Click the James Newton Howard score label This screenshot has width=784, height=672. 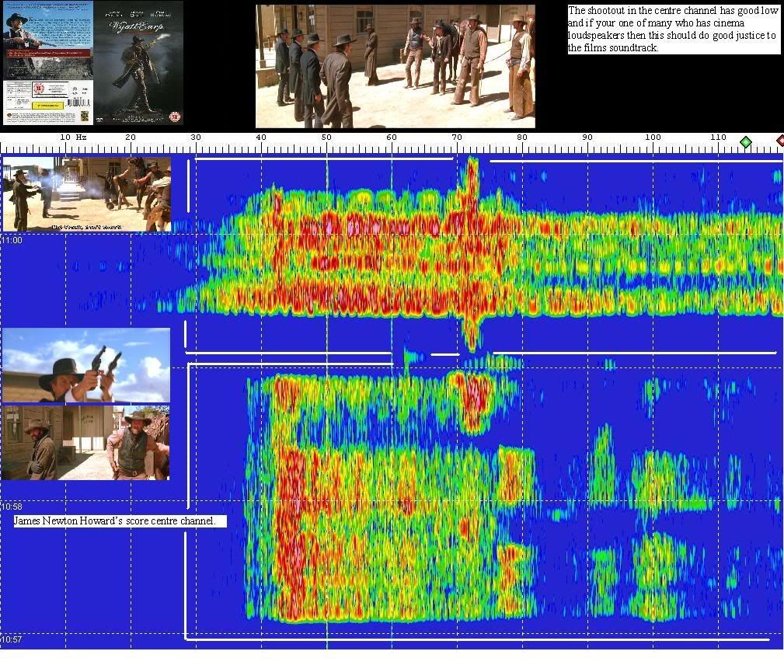coord(120,521)
